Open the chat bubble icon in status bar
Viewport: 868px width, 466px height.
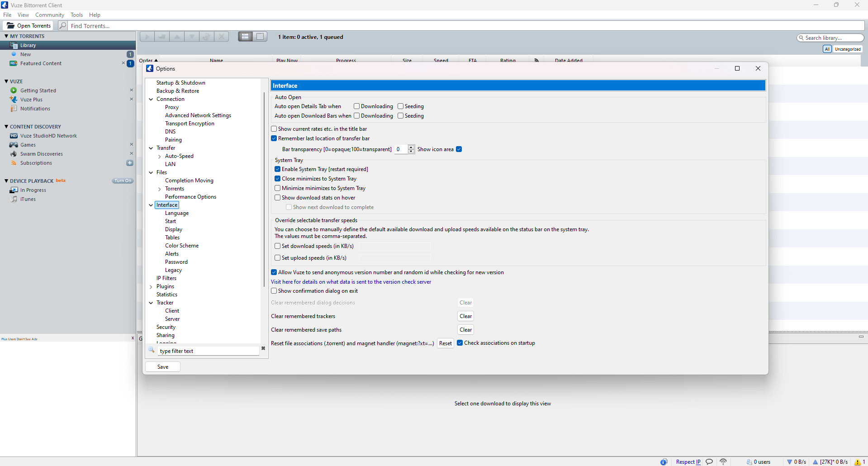709,462
